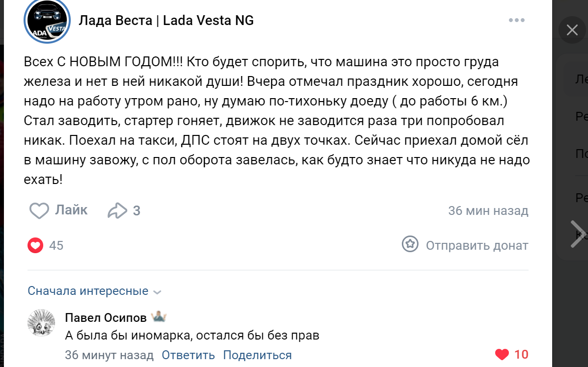Open the Лада Веста | Lada Vesta NG group page
588x367 pixels.
(x=166, y=21)
